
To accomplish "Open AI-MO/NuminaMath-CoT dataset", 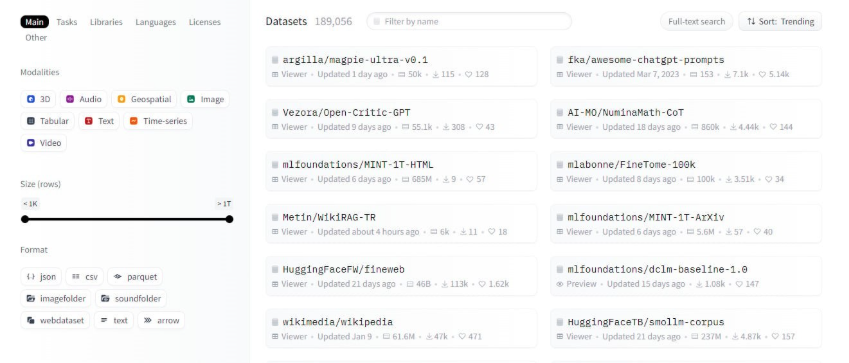I will 686,119.
